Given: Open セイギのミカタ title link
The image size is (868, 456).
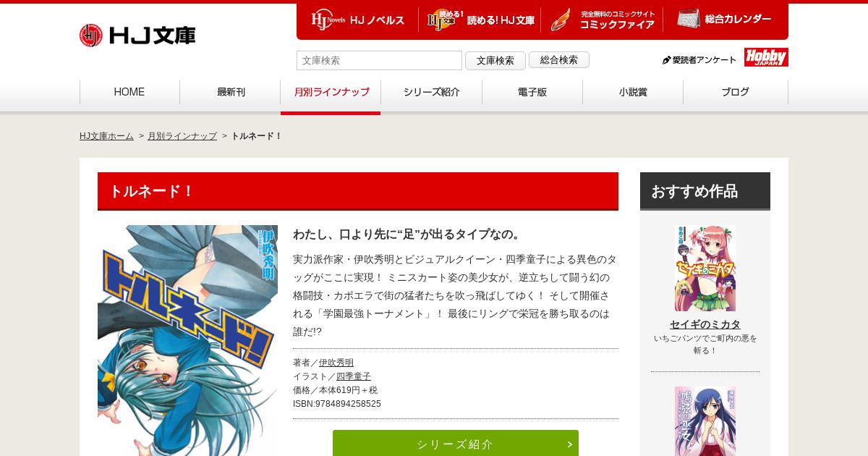Looking at the screenshot, I should point(705,324).
